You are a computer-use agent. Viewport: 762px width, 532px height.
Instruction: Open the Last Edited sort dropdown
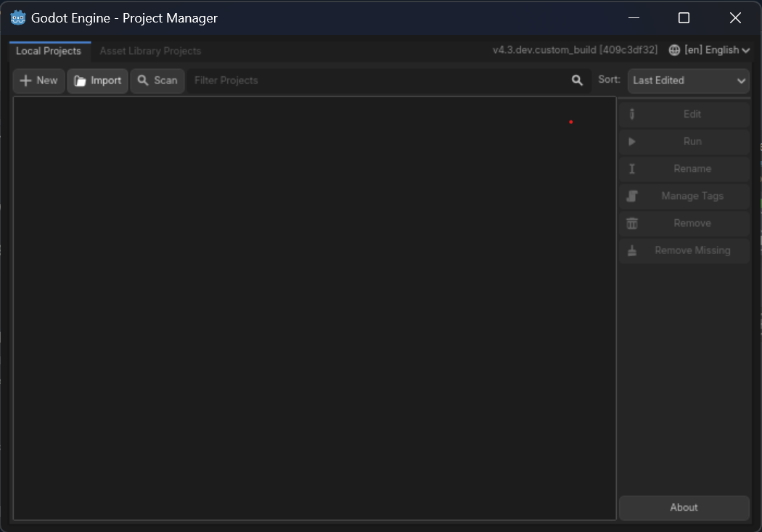tap(688, 81)
